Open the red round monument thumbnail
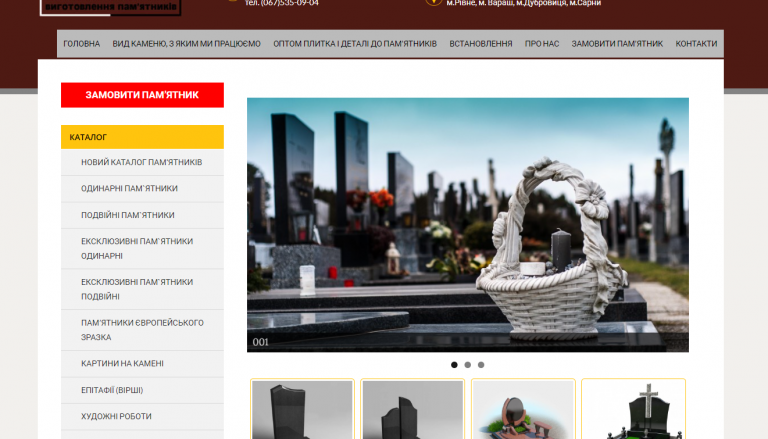 coord(523,409)
